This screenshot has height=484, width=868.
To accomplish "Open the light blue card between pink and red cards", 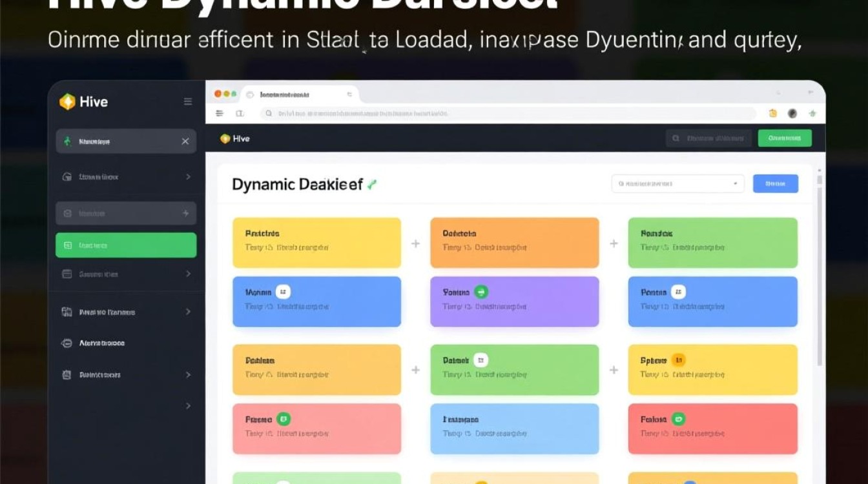I will point(515,429).
